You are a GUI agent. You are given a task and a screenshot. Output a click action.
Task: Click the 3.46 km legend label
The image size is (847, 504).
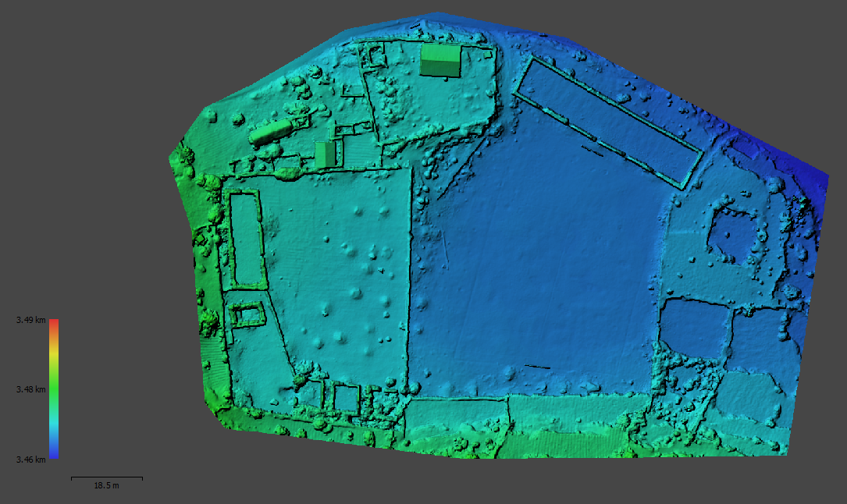[30, 460]
